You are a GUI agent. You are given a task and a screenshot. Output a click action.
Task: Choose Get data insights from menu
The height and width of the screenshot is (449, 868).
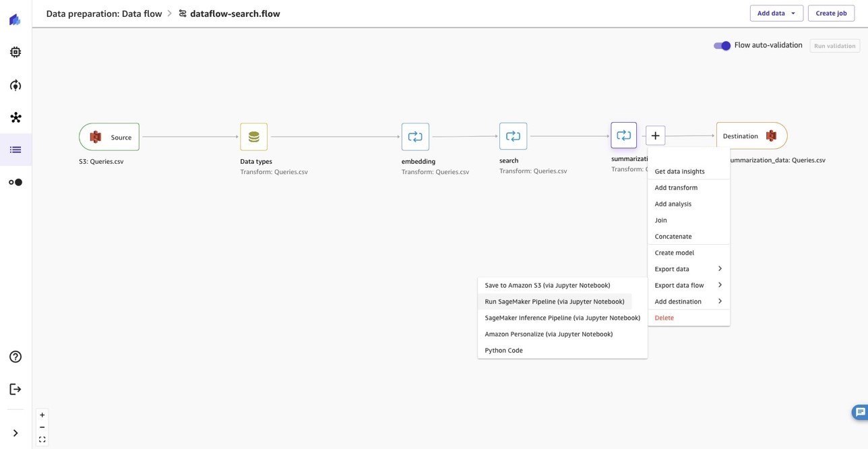point(689,171)
